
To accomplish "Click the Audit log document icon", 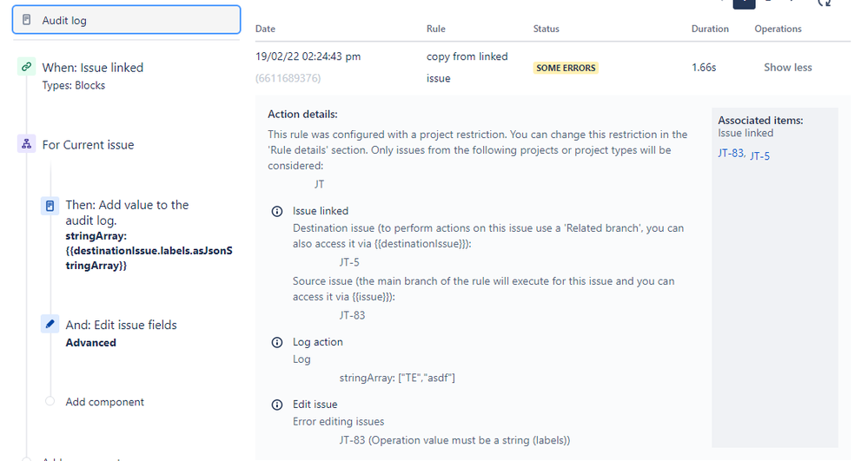I will pos(27,20).
